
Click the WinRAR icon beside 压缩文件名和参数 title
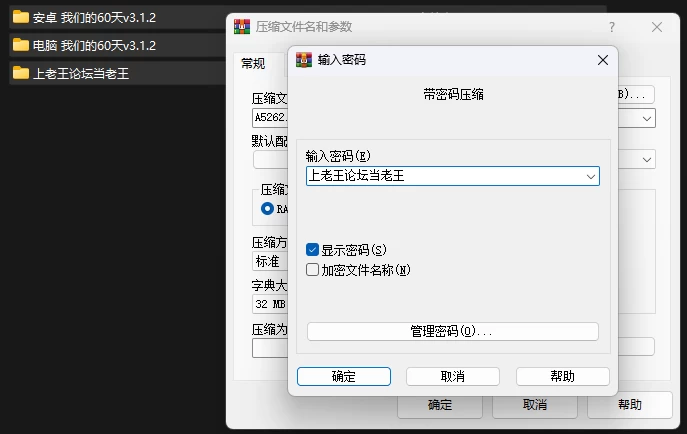pos(242,27)
